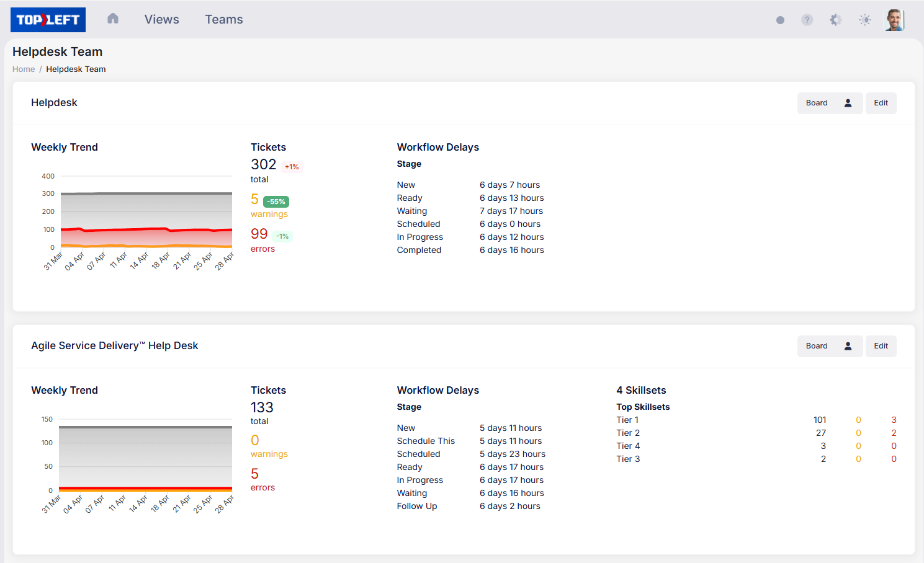Click the status dot icon in header
This screenshot has height=563, width=924.
tap(780, 20)
